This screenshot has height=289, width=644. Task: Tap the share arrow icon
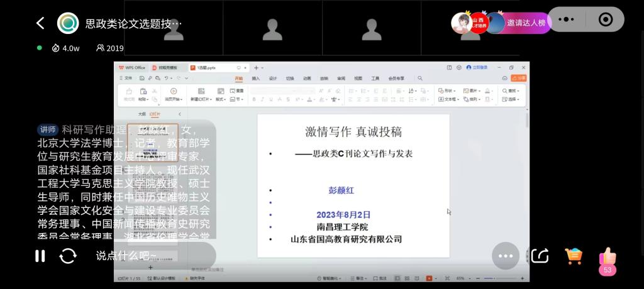[540, 256]
